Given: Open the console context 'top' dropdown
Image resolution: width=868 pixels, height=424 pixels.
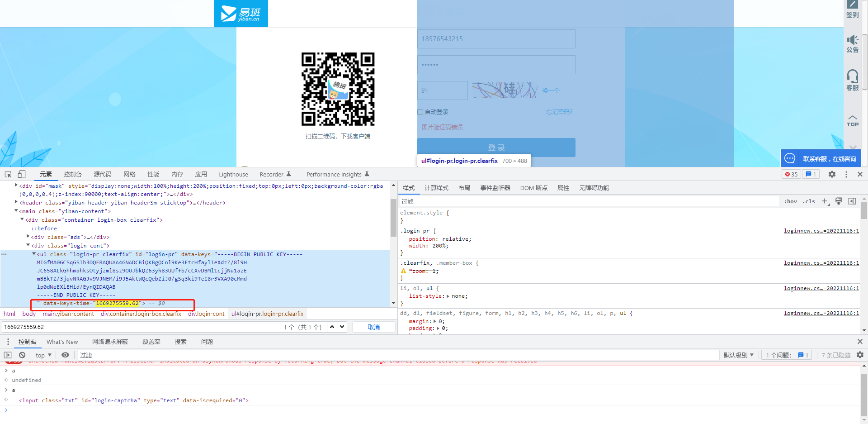Looking at the screenshot, I should [x=43, y=355].
